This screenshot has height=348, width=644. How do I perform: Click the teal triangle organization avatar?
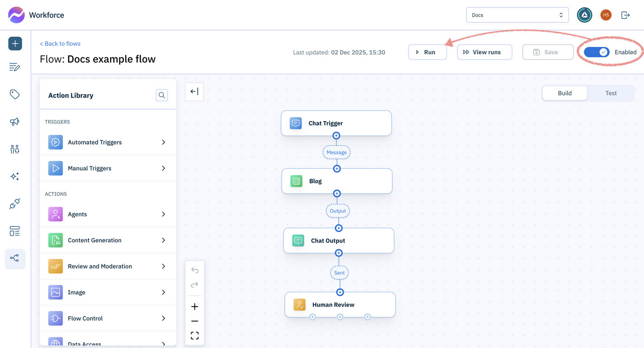click(584, 15)
